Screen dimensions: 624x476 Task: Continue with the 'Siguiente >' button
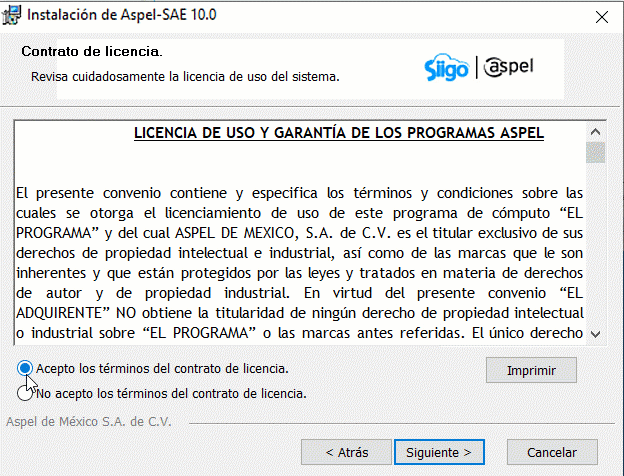439,452
